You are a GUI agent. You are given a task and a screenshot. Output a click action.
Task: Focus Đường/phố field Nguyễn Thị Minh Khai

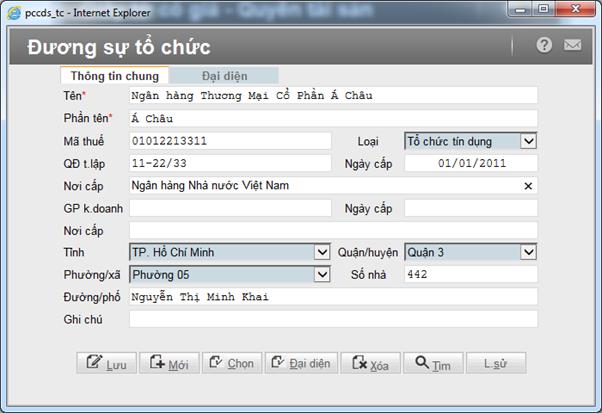(333, 297)
